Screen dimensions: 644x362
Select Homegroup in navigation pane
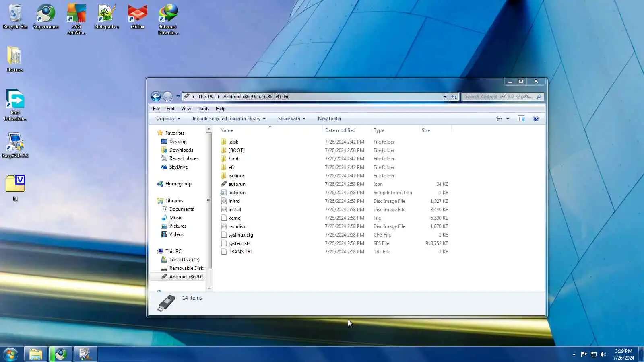178,184
